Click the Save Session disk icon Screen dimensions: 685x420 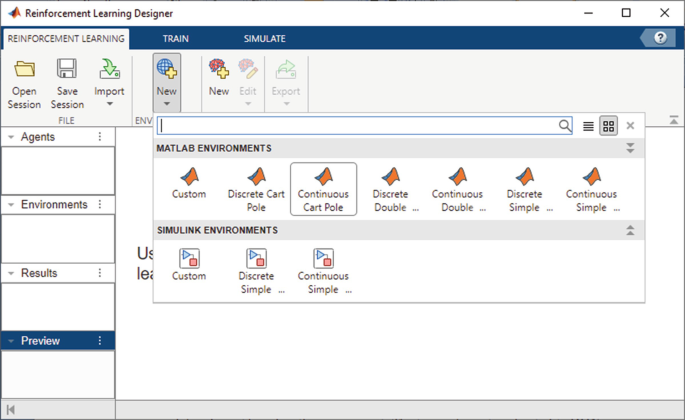tap(67, 69)
